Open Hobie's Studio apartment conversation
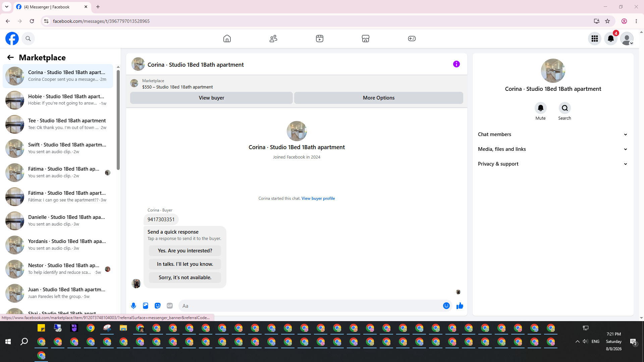 pyautogui.click(x=58, y=100)
